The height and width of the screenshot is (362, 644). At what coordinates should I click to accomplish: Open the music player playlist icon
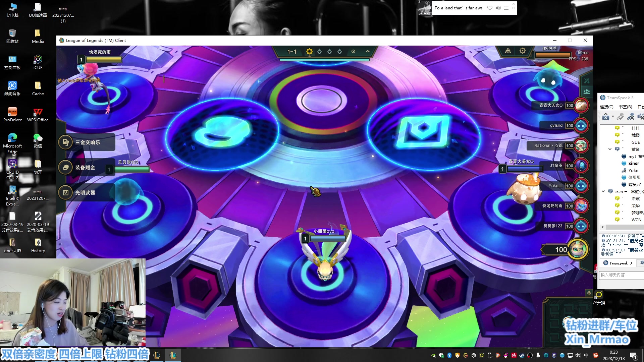point(506,8)
